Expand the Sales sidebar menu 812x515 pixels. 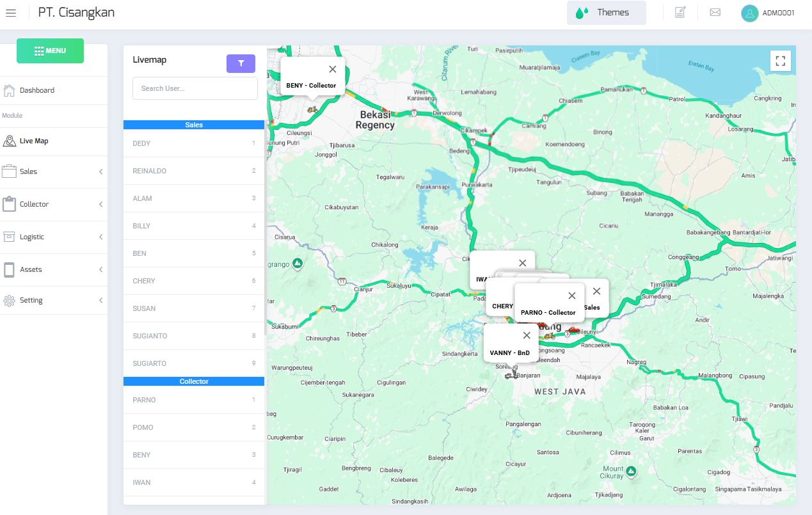(x=54, y=171)
